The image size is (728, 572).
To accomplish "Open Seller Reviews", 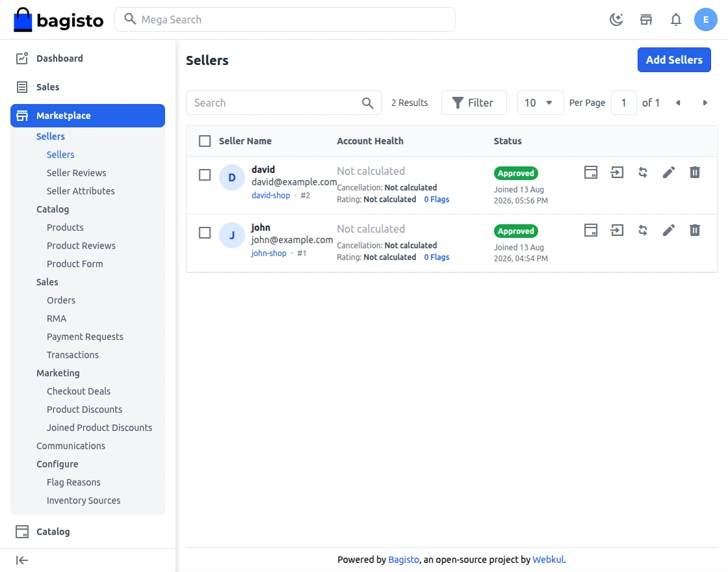I will click(x=76, y=173).
